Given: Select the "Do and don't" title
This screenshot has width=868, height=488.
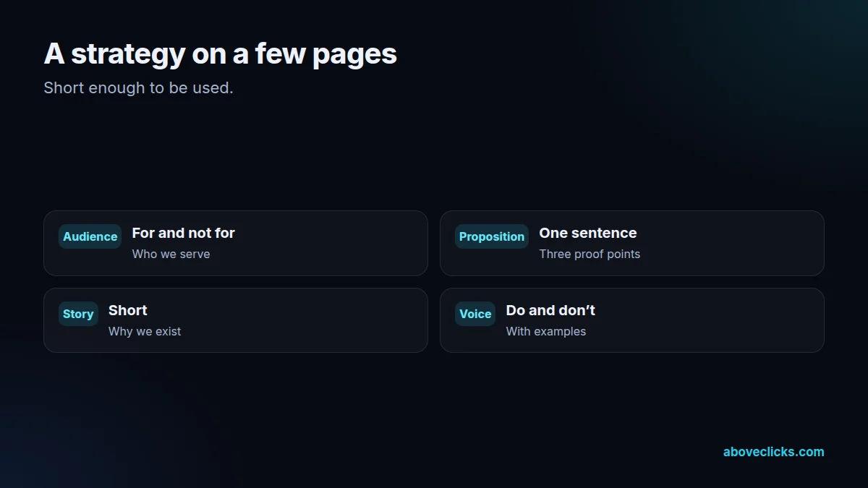Looking at the screenshot, I should 550,310.
